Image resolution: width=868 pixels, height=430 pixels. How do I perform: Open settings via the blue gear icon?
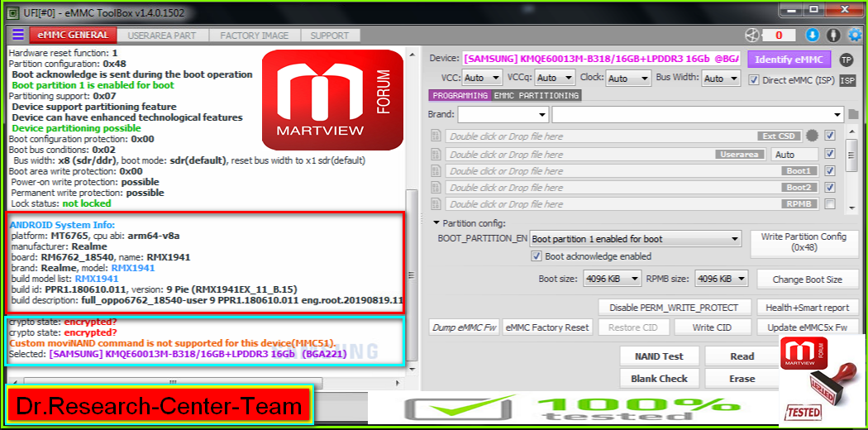[x=855, y=35]
